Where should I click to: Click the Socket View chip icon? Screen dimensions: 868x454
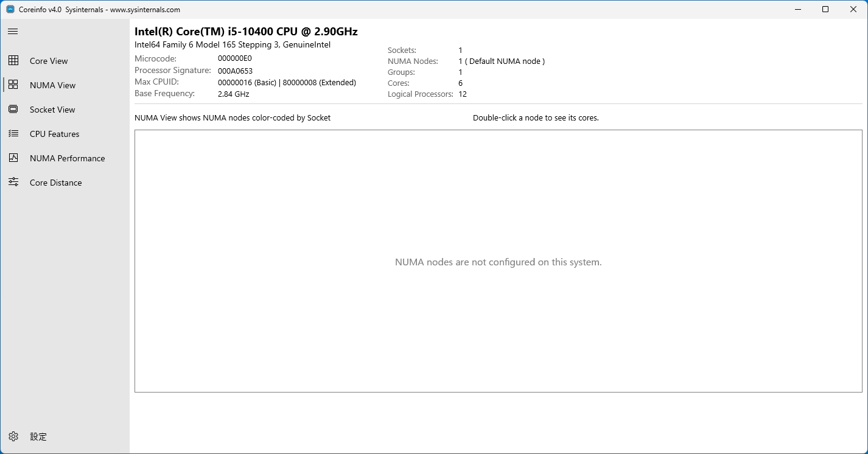point(13,110)
